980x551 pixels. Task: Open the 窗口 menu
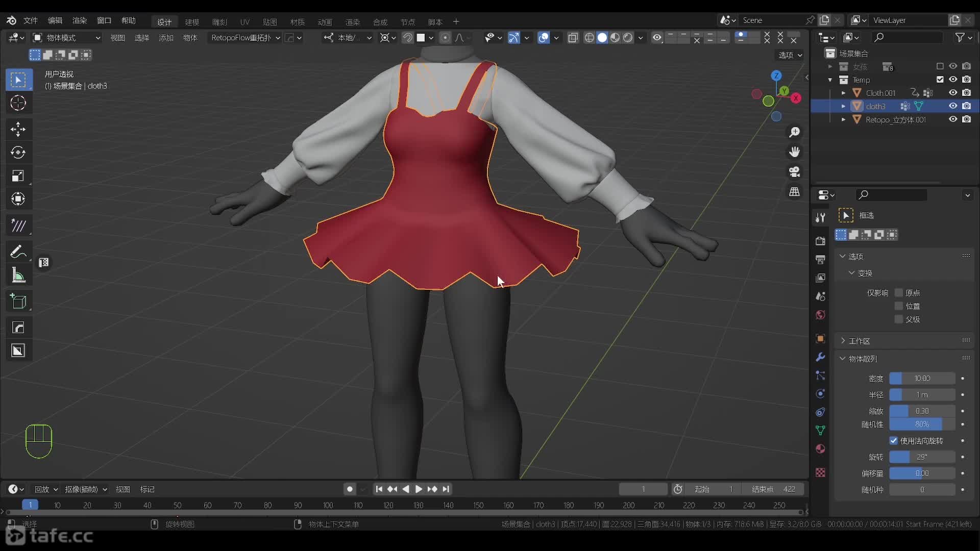[104, 20]
